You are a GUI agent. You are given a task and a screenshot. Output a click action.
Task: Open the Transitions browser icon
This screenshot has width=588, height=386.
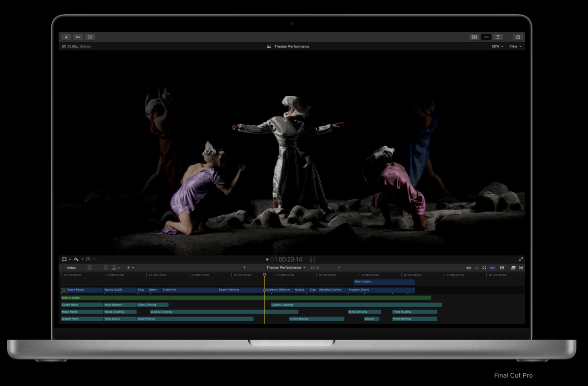521,268
